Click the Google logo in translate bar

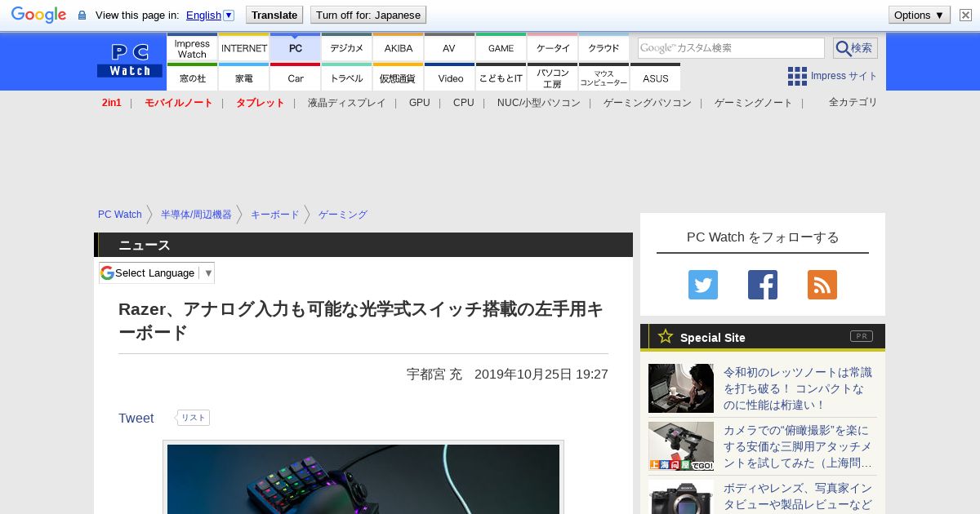coord(38,15)
